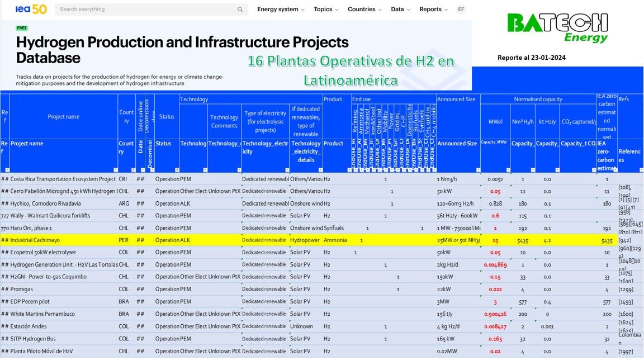This screenshot has width=644, height=360.
Task: Focus the Search everything field
Action: point(151,10)
